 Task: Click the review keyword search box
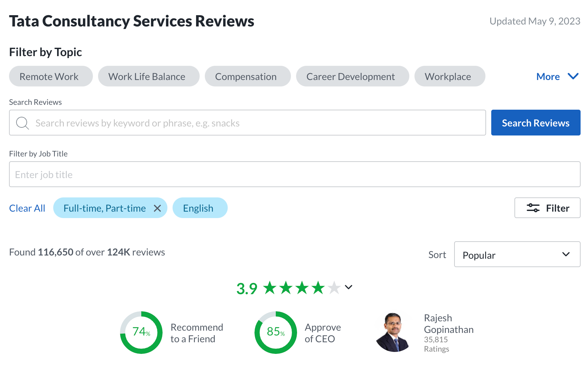(255, 123)
